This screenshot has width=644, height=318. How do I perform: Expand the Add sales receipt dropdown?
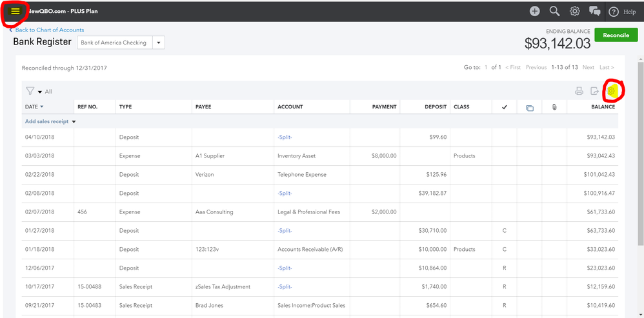(74, 121)
